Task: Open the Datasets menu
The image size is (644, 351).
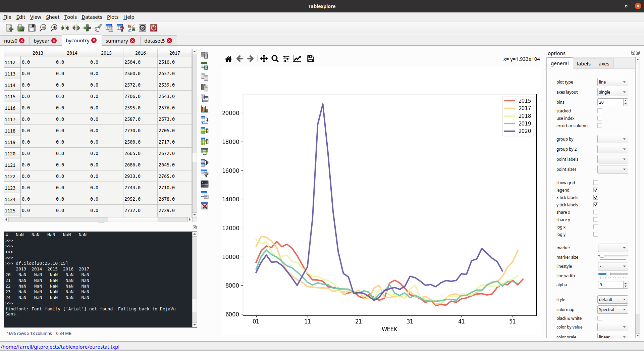Action: pos(92,17)
